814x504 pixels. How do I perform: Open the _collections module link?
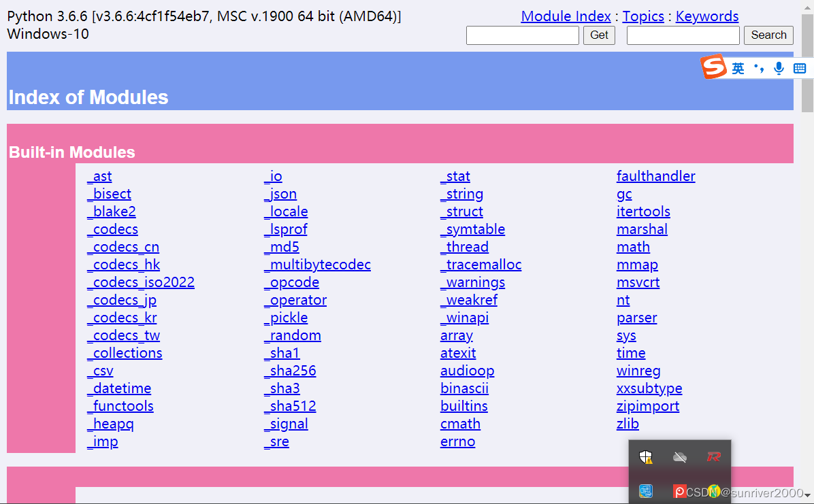(x=125, y=353)
